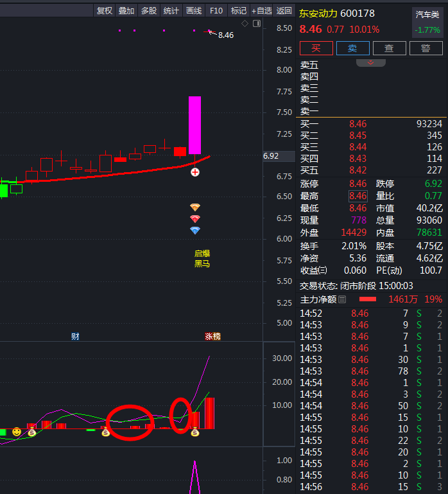Click the 查 query button
This screenshot has height=494, width=448.
(x=389, y=48)
